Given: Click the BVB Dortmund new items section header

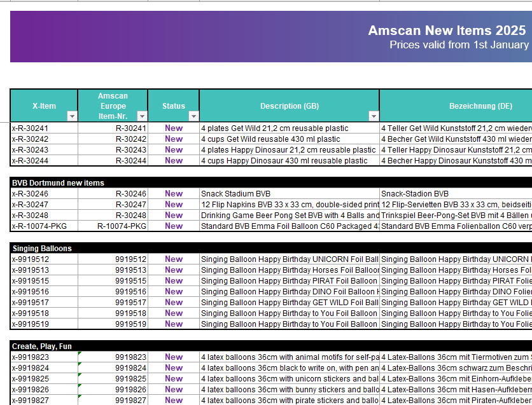Looking at the screenshot, I should click(x=271, y=182).
